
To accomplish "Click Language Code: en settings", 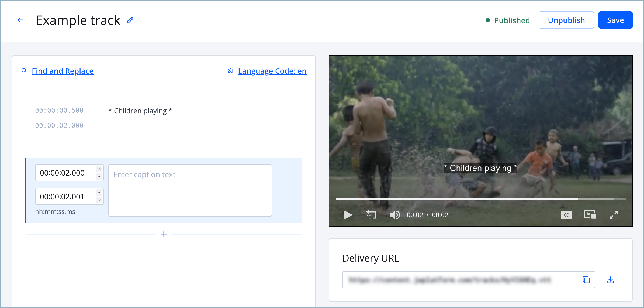I will click(267, 71).
